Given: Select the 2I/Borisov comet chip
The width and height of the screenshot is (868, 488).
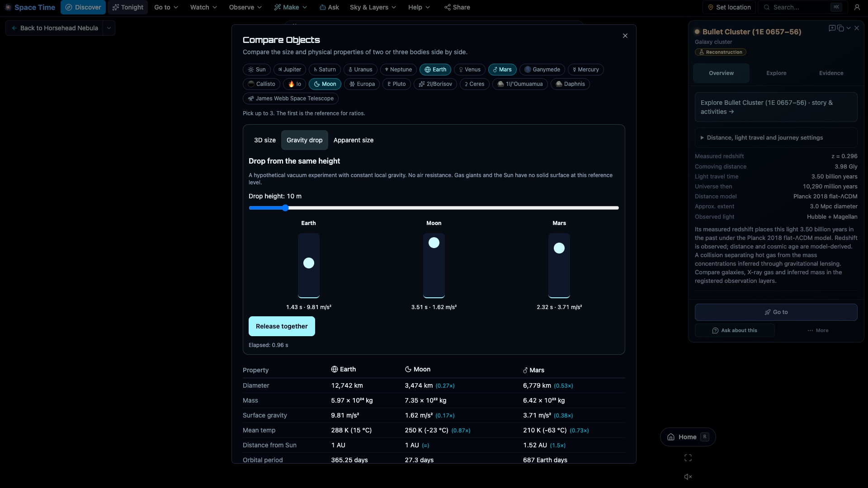Looking at the screenshot, I should tap(435, 84).
